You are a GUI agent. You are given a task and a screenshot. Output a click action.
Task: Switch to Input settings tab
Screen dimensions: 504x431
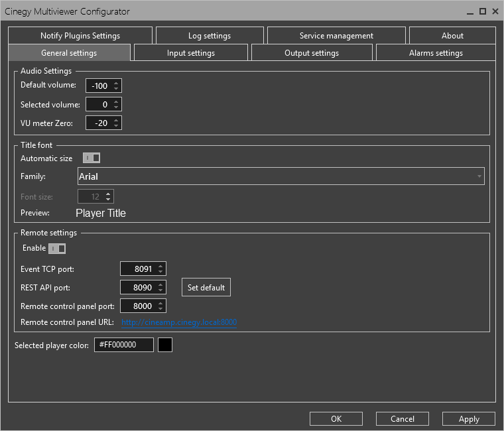[191, 52]
